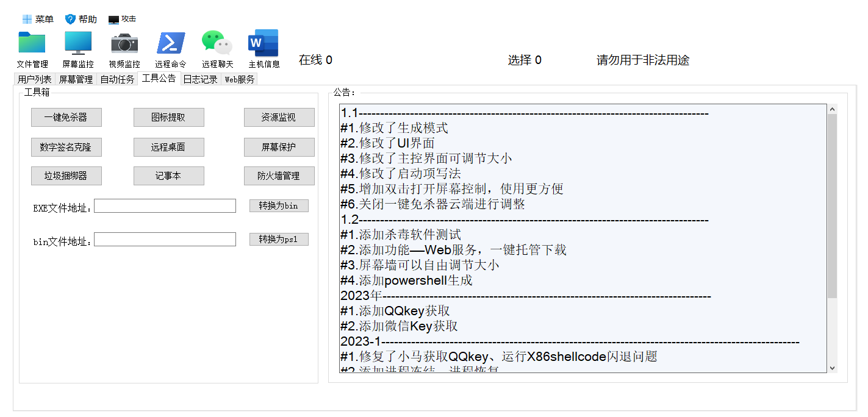The width and height of the screenshot is (868, 417).
Task: Click the 资源监视 button
Action: pyautogui.click(x=279, y=118)
